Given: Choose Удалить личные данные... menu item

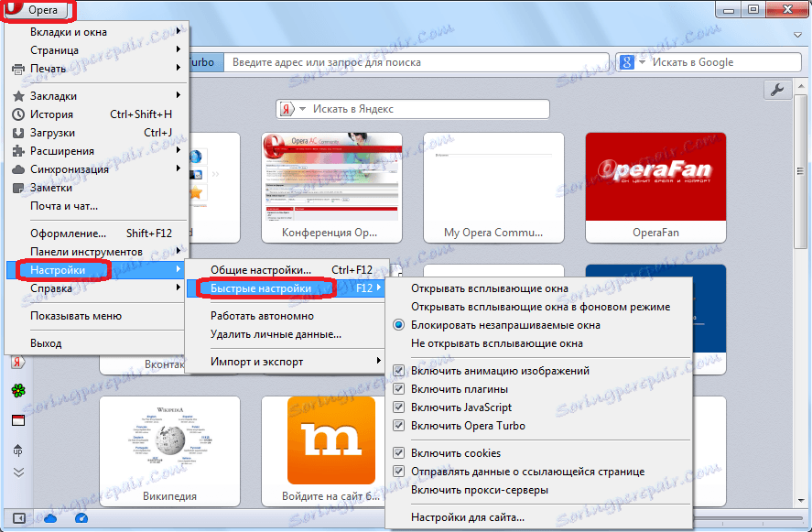Looking at the screenshot, I should (x=286, y=334).
